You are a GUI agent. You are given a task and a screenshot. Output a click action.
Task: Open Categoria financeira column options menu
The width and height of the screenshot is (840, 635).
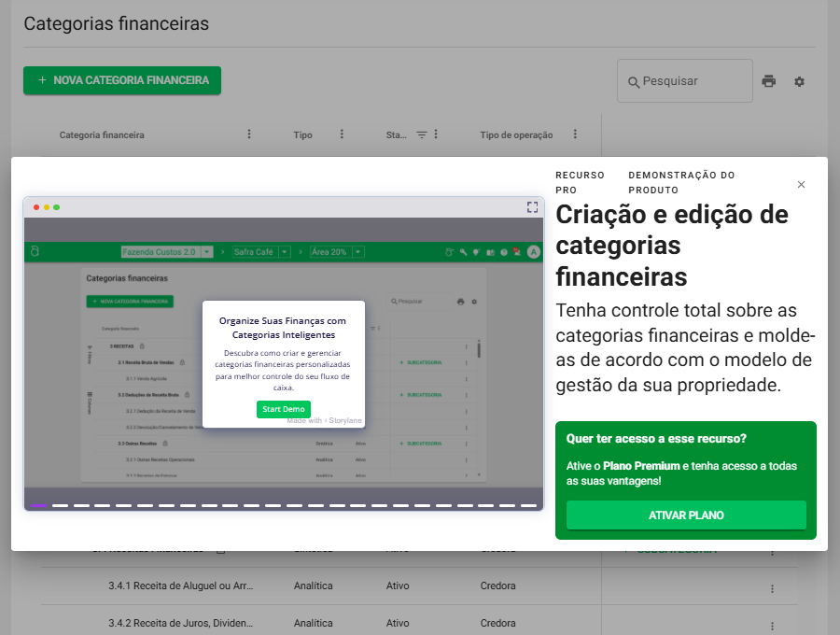tap(249, 134)
